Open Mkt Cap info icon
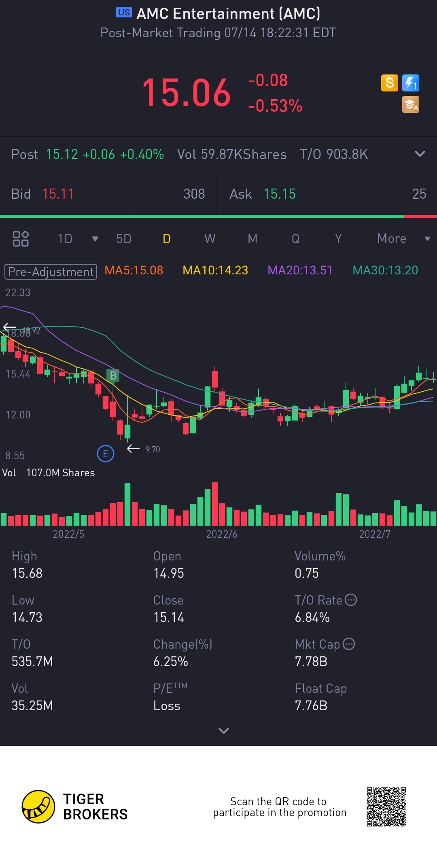Screen dimensions: 437x868 349,644
